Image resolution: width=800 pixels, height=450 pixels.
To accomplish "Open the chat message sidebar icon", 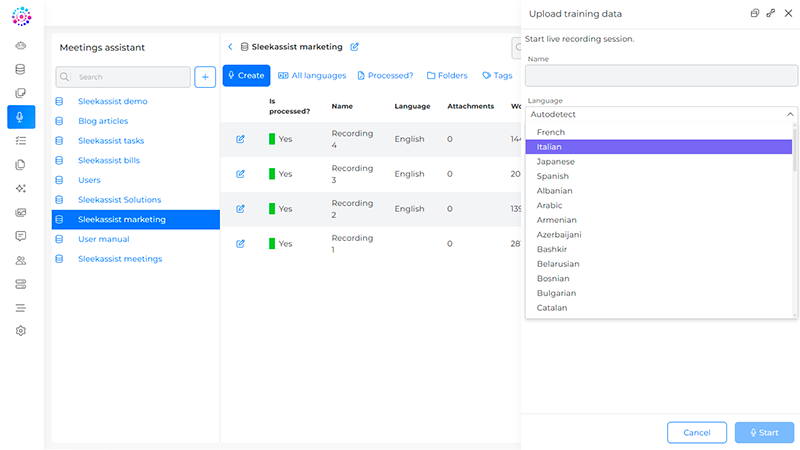I will tap(20, 236).
